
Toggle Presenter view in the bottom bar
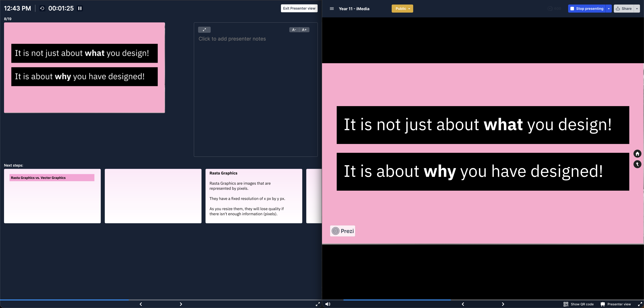616,304
